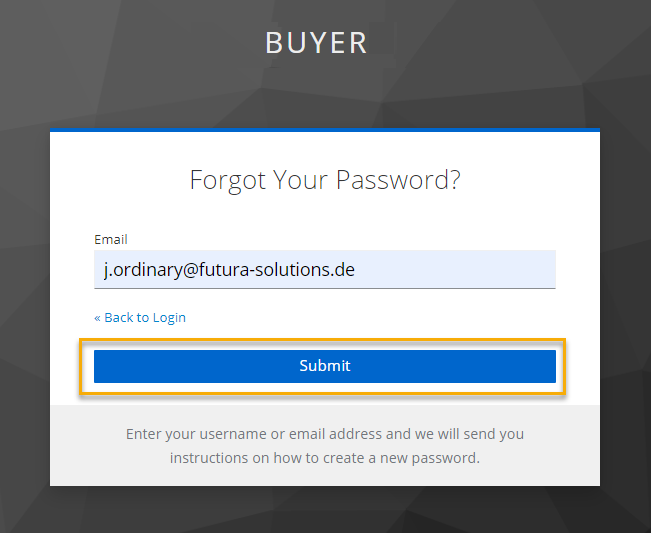The height and width of the screenshot is (533, 651).
Task: Click the white card area beside Back to Login
Action: click(400, 317)
